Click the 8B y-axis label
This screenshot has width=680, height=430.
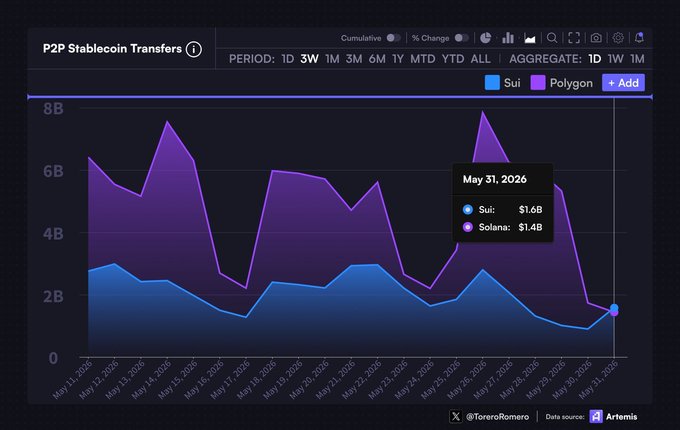(53, 109)
